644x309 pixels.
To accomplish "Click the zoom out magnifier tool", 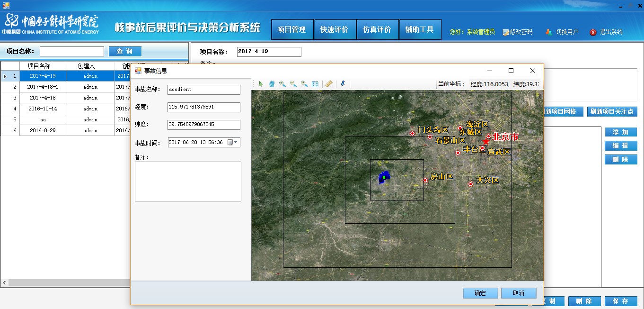I will (293, 84).
